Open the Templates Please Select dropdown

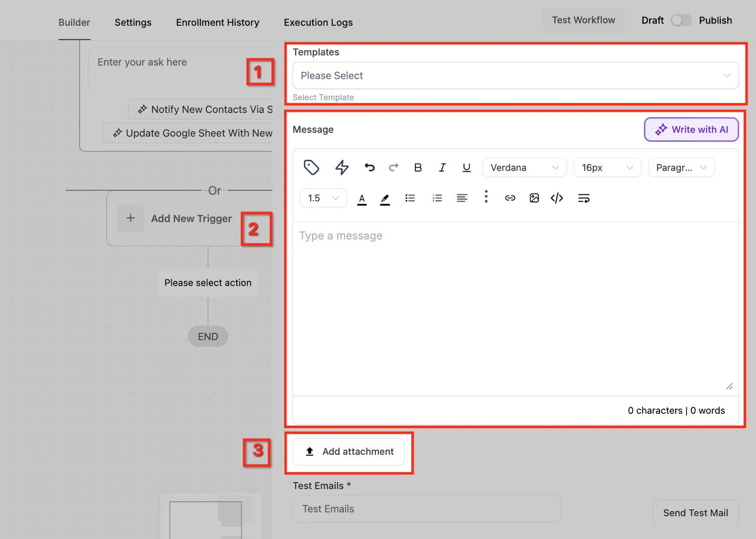coord(515,76)
